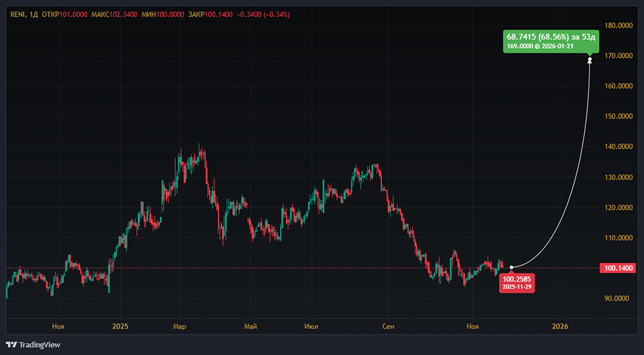644x355 pixels.
Task: Click the МИН 100.0000 low value
Action: tap(163, 14)
